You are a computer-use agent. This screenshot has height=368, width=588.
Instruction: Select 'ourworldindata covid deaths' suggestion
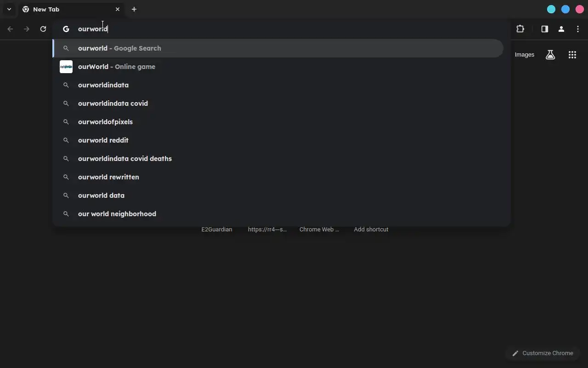pos(278,159)
